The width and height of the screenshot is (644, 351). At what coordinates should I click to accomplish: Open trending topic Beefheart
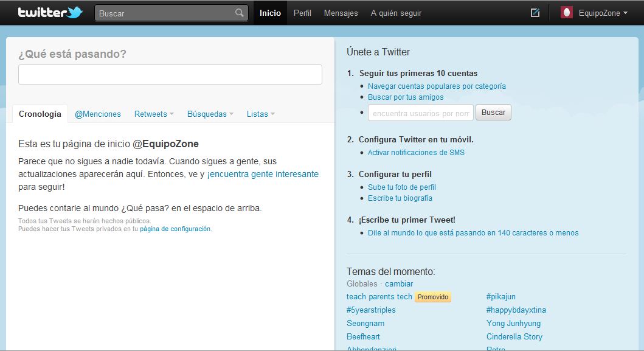pyautogui.click(x=363, y=336)
